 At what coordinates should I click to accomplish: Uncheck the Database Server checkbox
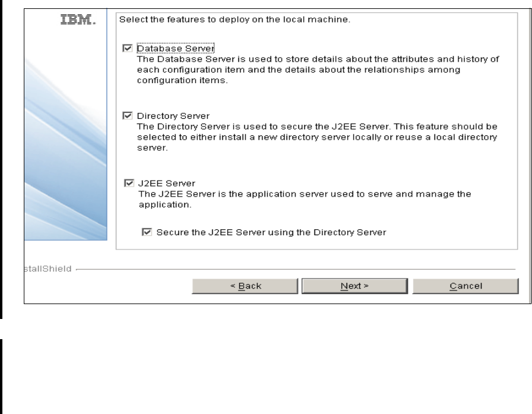tap(127, 48)
